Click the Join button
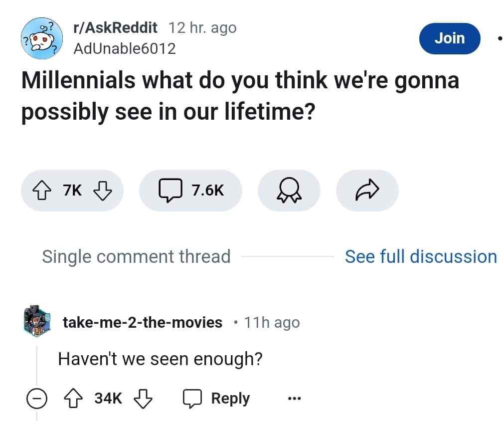The width and height of the screenshot is (504, 421). click(x=449, y=38)
